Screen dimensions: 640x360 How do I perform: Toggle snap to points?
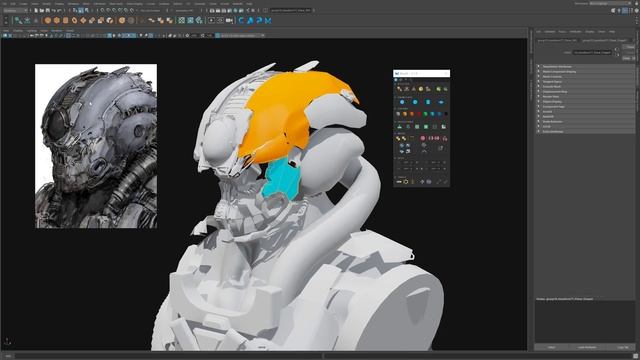click(114, 10)
